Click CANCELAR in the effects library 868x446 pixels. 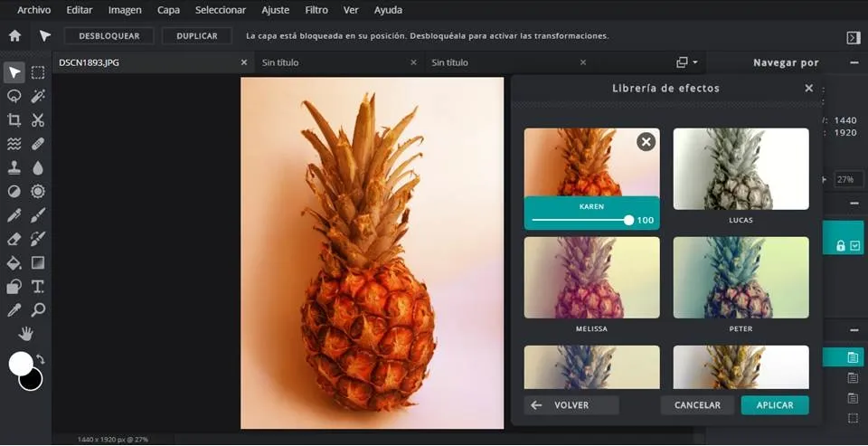tap(697, 405)
